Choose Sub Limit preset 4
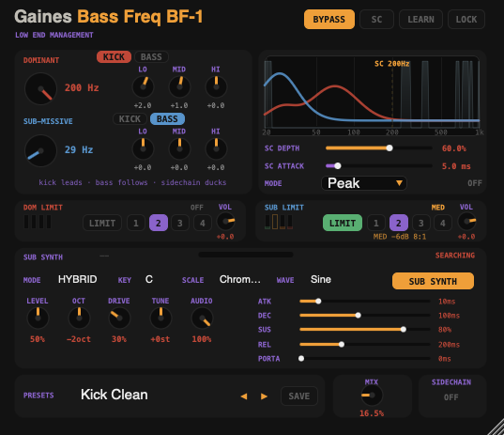 pos(443,223)
